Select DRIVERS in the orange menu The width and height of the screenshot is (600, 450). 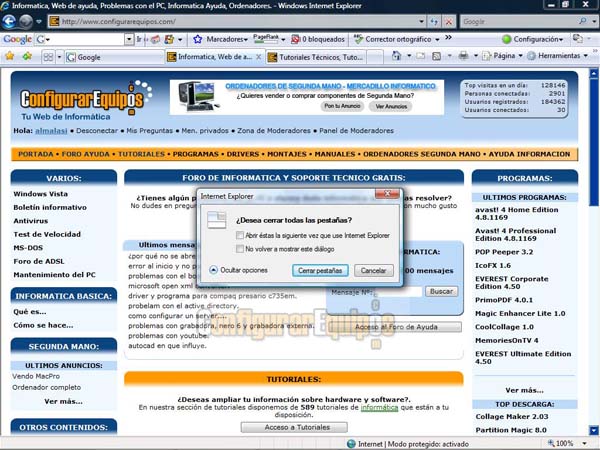(x=243, y=154)
